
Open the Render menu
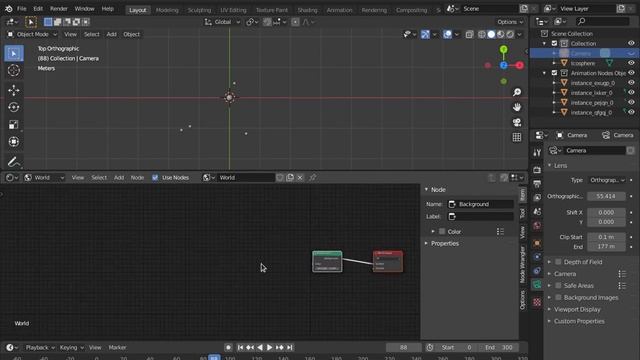click(59, 9)
